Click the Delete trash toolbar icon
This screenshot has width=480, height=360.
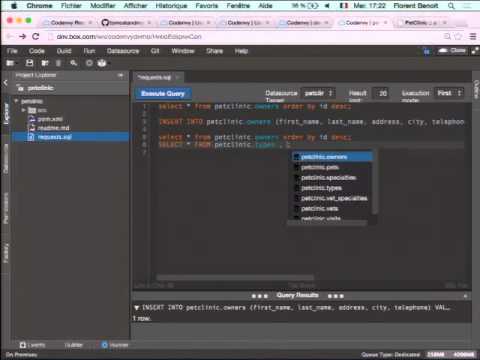[59, 63]
